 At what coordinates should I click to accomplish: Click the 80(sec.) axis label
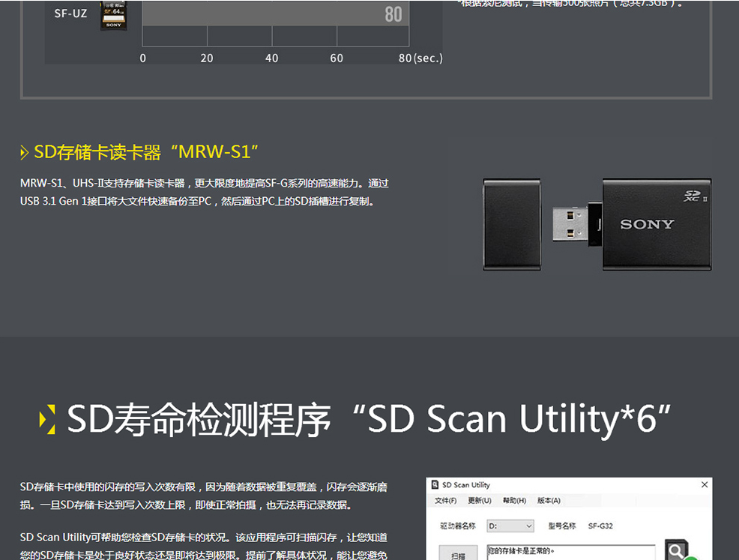pyautogui.click(x=420, y=58)
